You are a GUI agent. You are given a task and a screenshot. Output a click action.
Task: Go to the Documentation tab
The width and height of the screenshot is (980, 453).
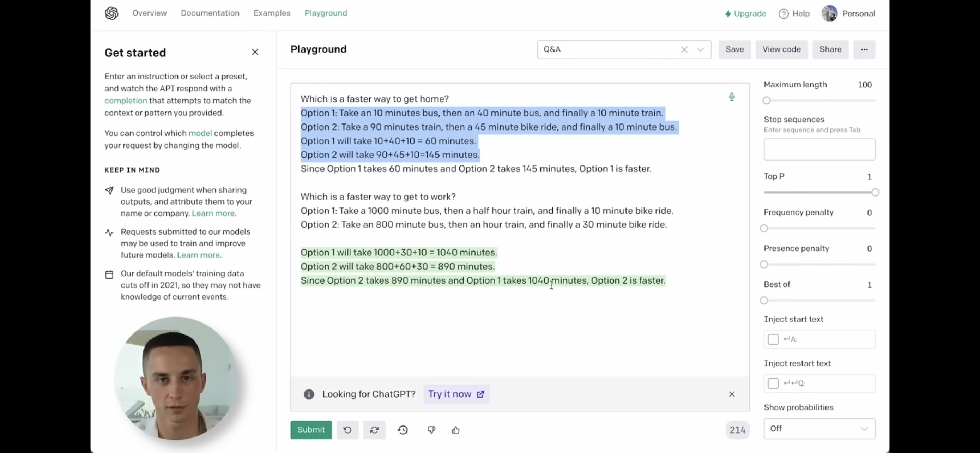(210, 13)
